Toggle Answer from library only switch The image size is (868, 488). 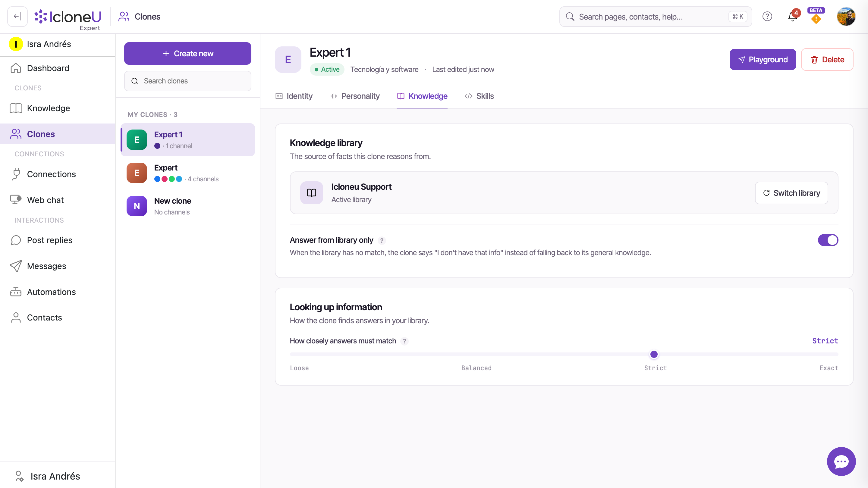click(828, 240)
